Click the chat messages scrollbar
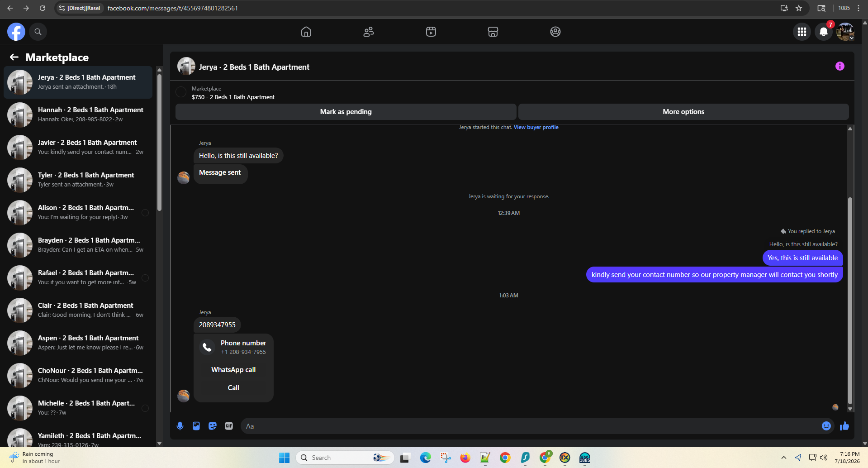The image size is (868, 468). click(850, 301)
